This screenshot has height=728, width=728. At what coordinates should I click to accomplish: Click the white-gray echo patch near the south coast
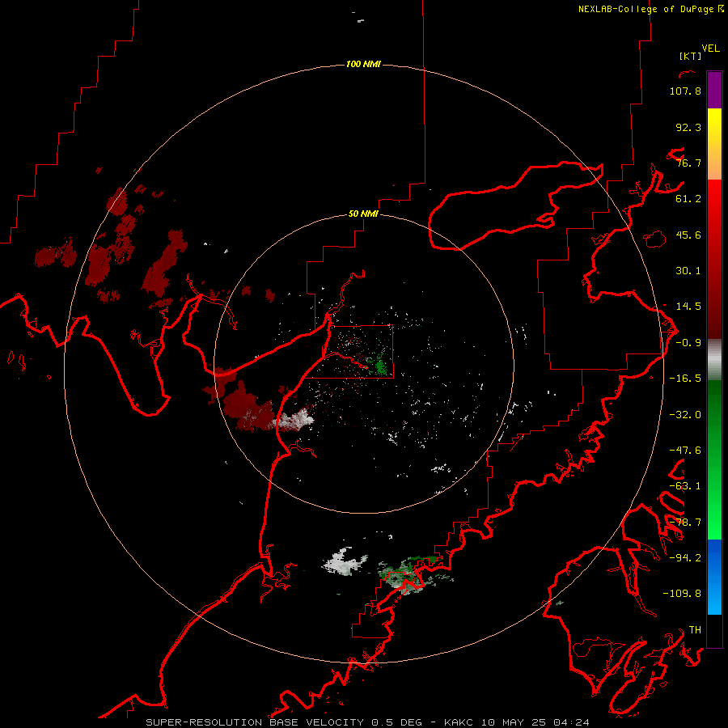(x=344, y=562)
